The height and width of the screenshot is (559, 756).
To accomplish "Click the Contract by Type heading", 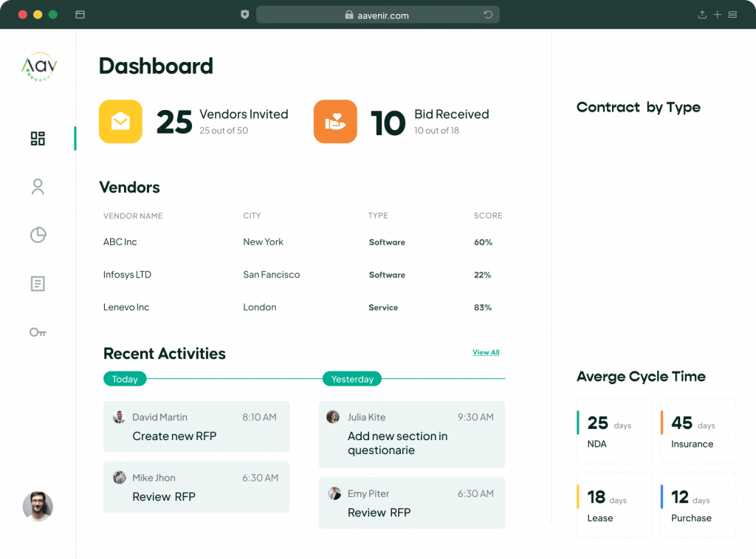I will point(639,108).
